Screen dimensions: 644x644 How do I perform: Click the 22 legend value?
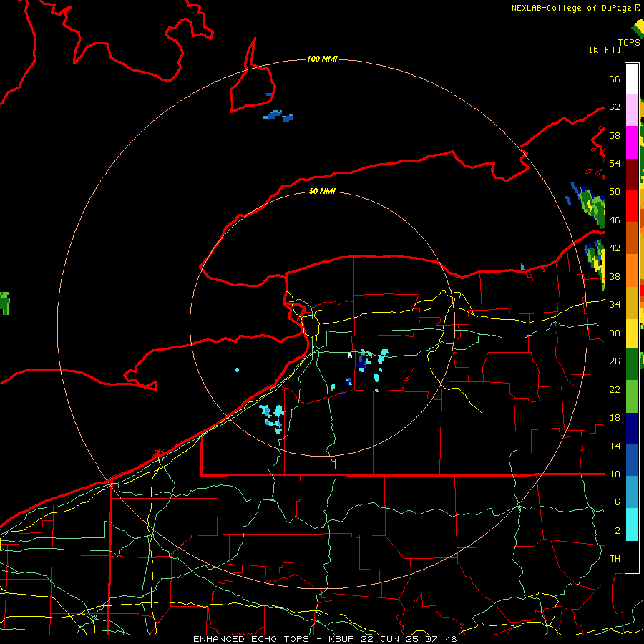coord(615,390)
